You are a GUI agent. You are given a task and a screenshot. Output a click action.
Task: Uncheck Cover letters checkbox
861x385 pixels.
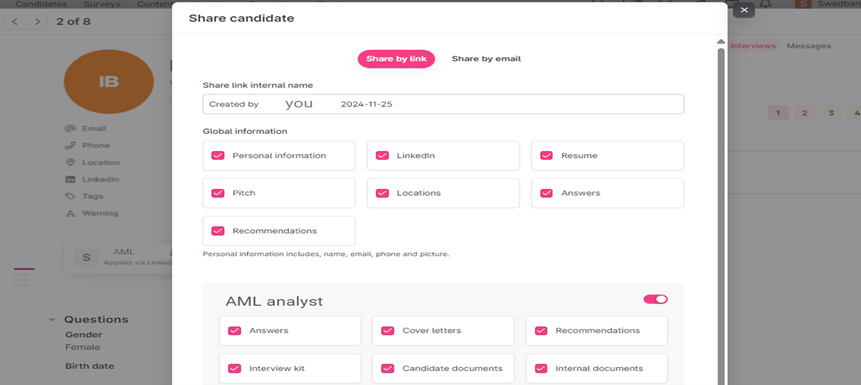point(388,331)
